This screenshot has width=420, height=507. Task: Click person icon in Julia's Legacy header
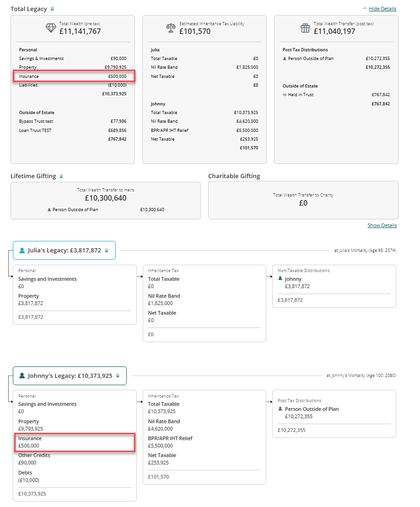tap(22, 250)
